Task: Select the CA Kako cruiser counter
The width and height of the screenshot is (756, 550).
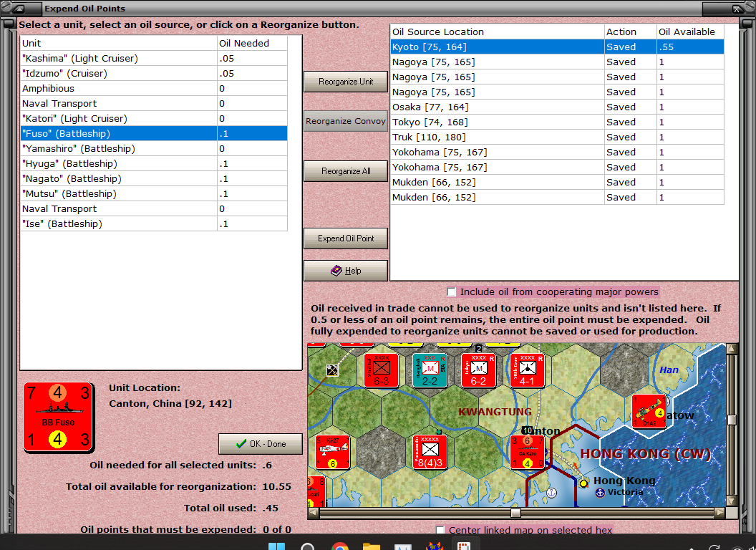Action: (x=528, y=453)
